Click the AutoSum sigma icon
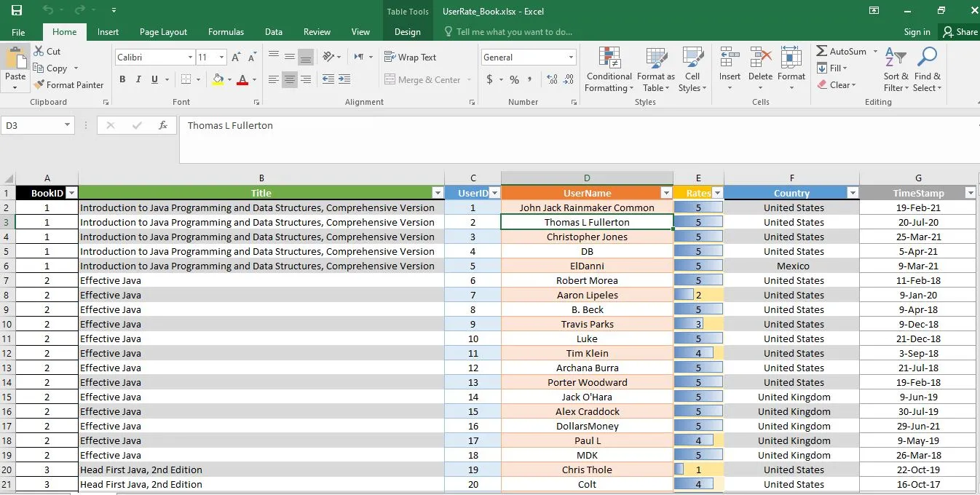The height and width of the screenshot is (495, 980). [821, 52]
